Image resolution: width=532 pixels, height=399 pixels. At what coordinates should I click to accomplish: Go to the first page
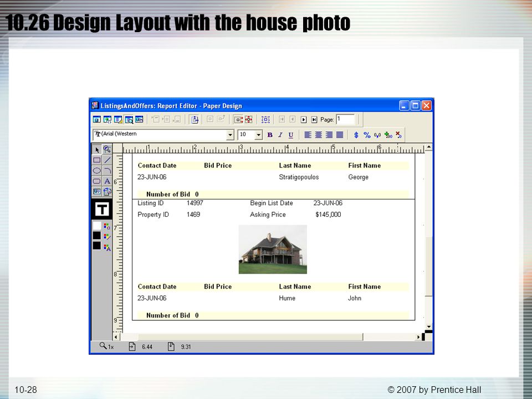282,120
